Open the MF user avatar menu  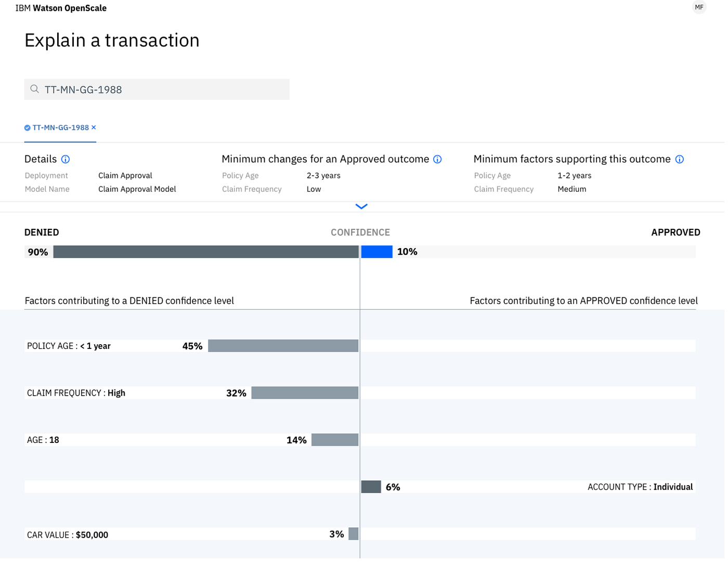(699, 7)
